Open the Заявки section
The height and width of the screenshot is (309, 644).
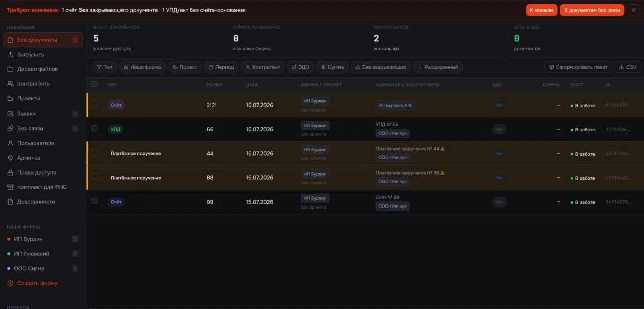(43, 114)
